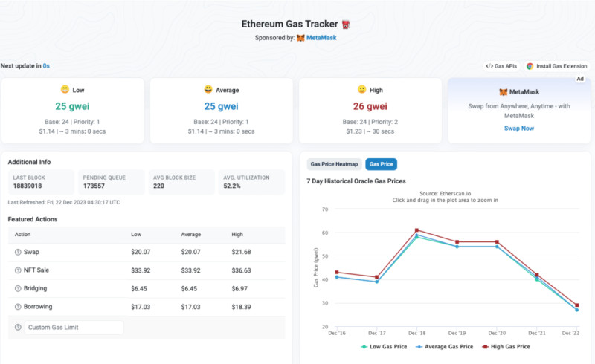Click the help icon beside Custom Gas Limit
The height and width of the screenshot is (364, 595).
[18, 328]
